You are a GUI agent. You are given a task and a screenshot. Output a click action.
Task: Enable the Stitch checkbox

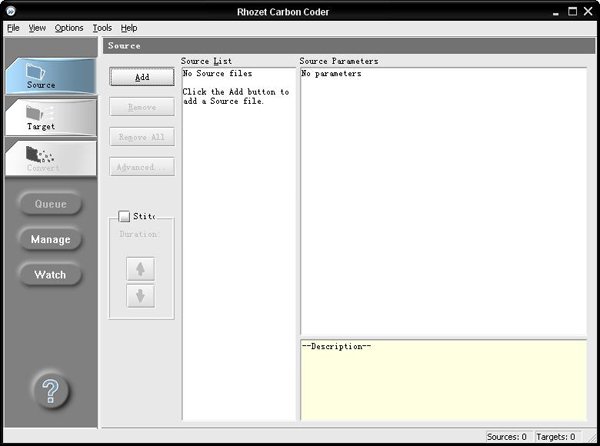(x=124, y=216)
